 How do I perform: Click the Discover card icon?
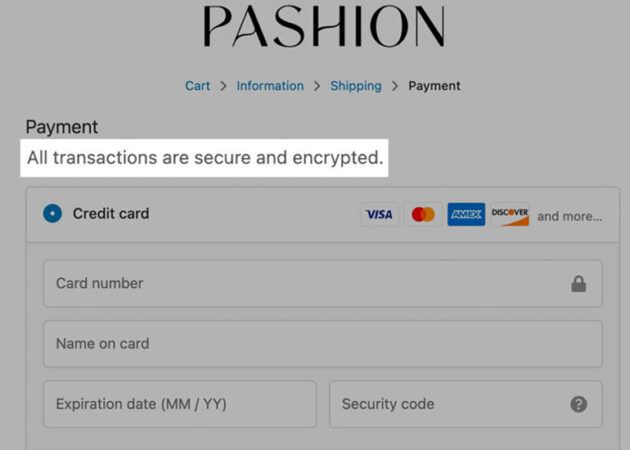click(x=509, y=214)
